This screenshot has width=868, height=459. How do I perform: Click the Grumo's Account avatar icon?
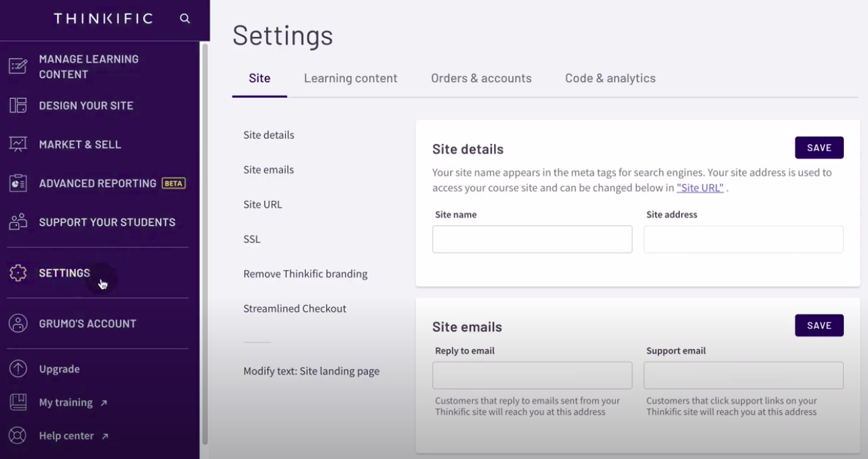point(18,323)
